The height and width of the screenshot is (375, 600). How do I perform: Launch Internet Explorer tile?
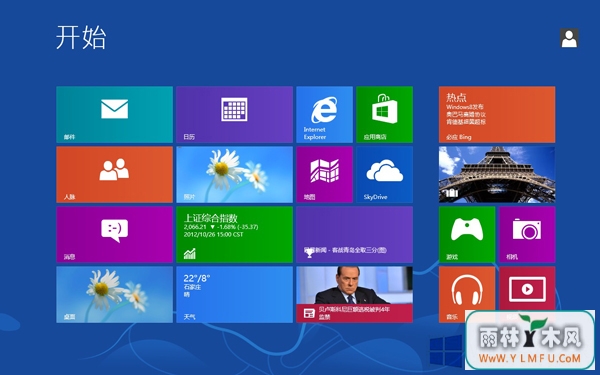[324, 114]
